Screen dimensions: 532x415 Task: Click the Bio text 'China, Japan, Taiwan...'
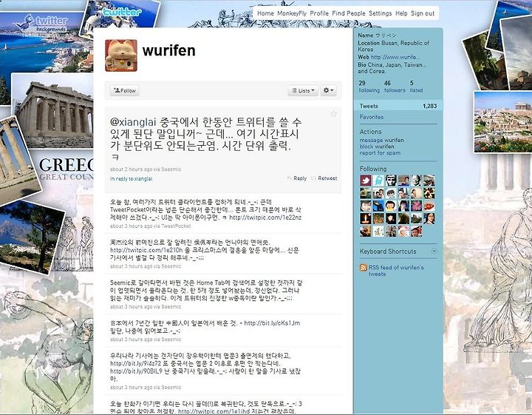(x=392, y=68)
